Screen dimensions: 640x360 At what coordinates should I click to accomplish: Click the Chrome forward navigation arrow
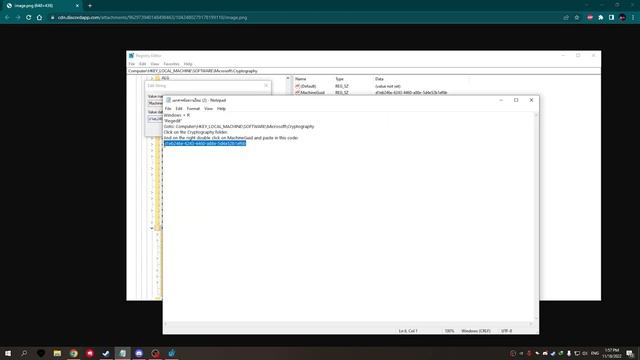coord(18,18)
